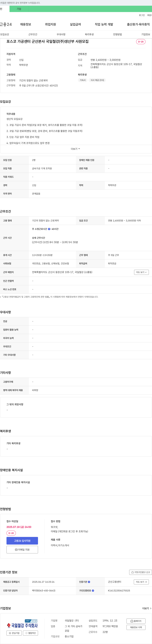Click the D-20 badge beside job title

[141, 42]
